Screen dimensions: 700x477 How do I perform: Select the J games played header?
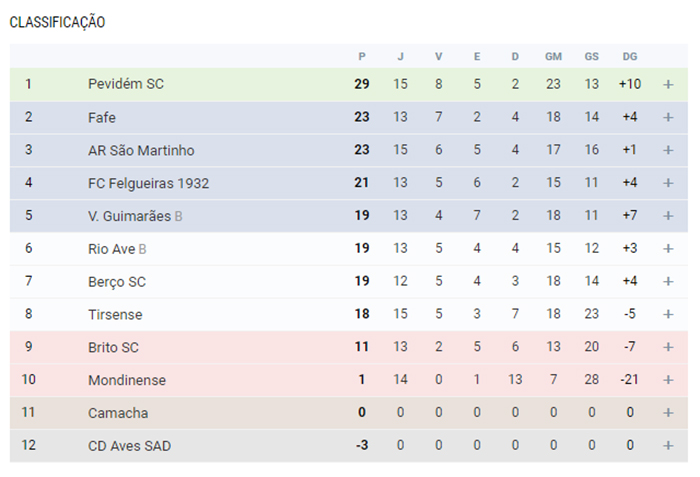click(400, 57)
